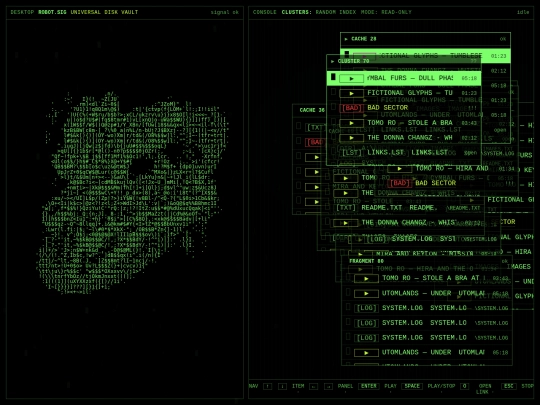Click the TXT tag next to README.TXT

[345, 208]
